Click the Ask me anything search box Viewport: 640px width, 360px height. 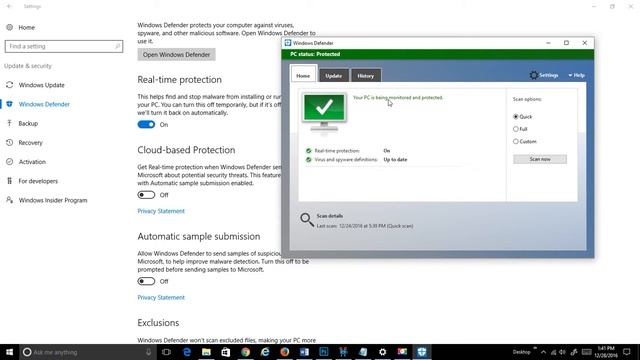88,352
